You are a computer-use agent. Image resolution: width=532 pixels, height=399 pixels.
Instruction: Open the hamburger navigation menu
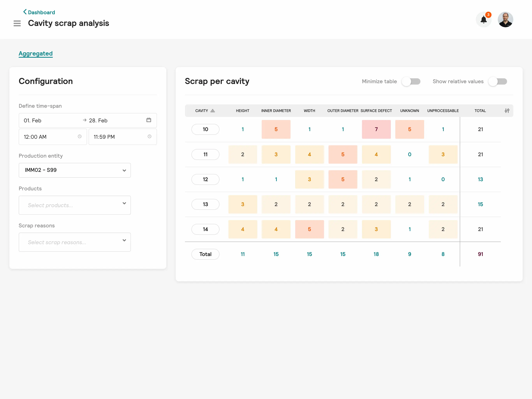point(17,23)
